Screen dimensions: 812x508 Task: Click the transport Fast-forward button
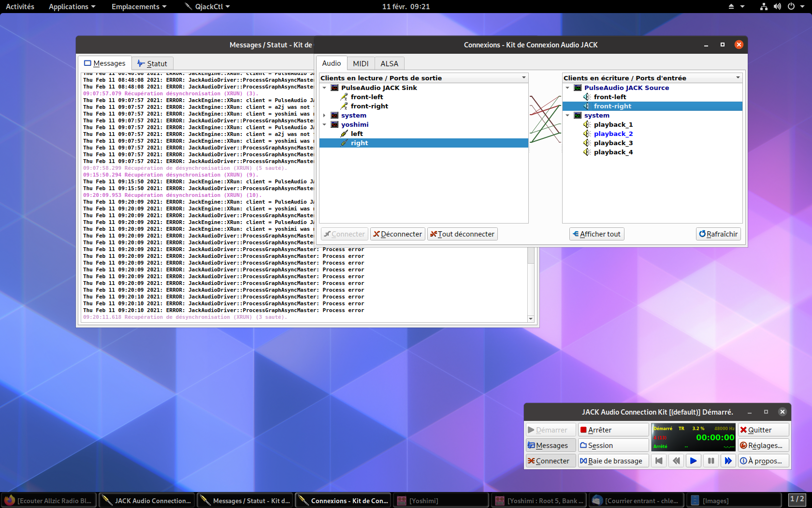click(728, 461)
